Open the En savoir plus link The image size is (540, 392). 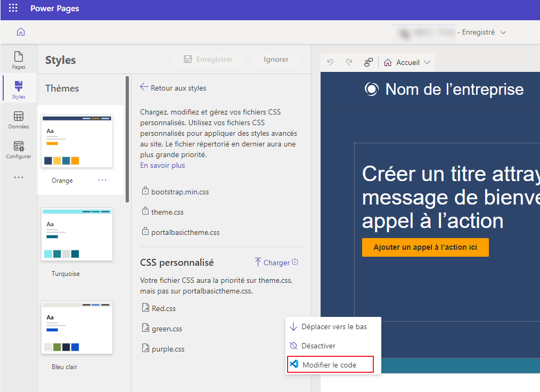pos(162,165)
